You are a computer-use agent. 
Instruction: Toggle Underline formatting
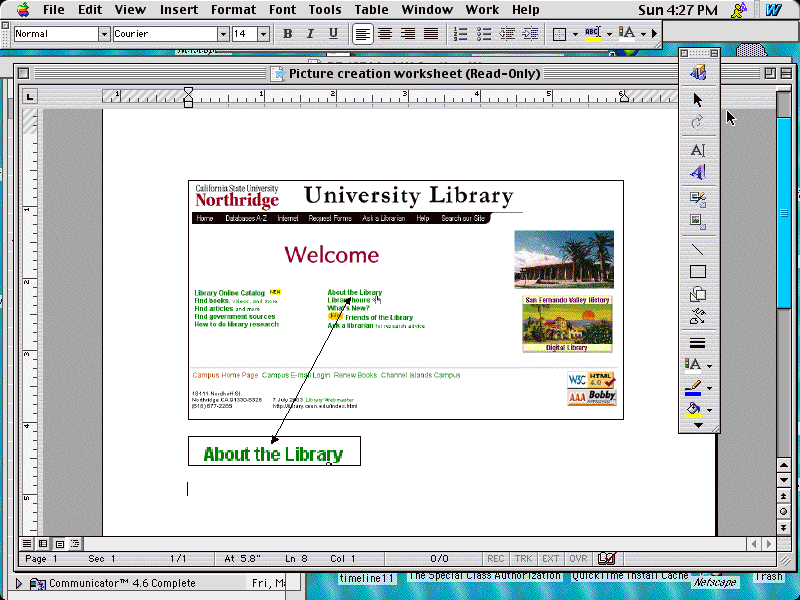333,34
